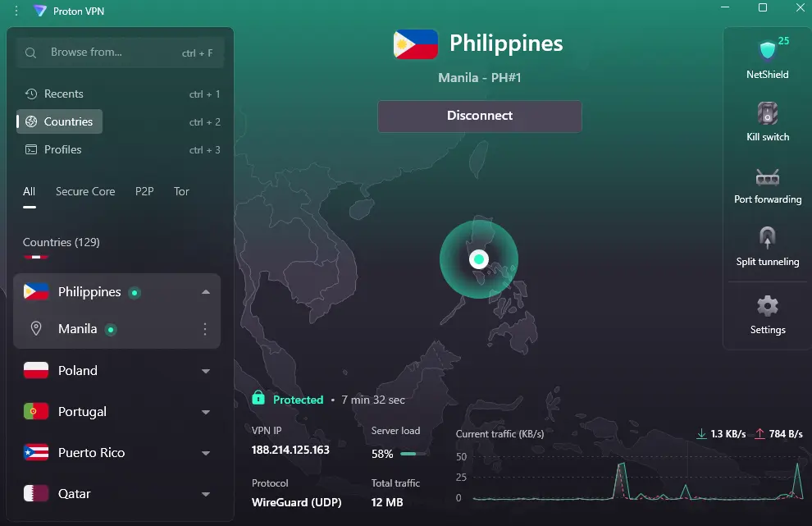Select the Manila city row
This screenshot has width=812, height=526.
click(x=117, y=329)
